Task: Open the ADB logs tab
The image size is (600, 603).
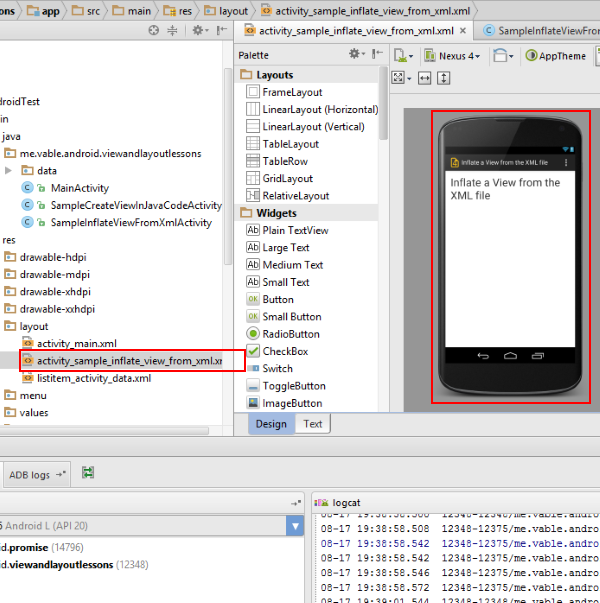Action: click(37, 475)
